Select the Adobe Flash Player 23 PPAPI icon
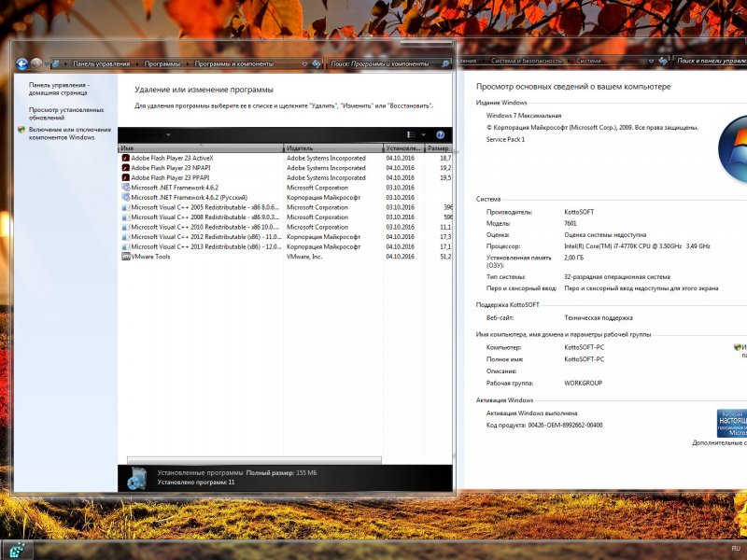 coord(126,177)
